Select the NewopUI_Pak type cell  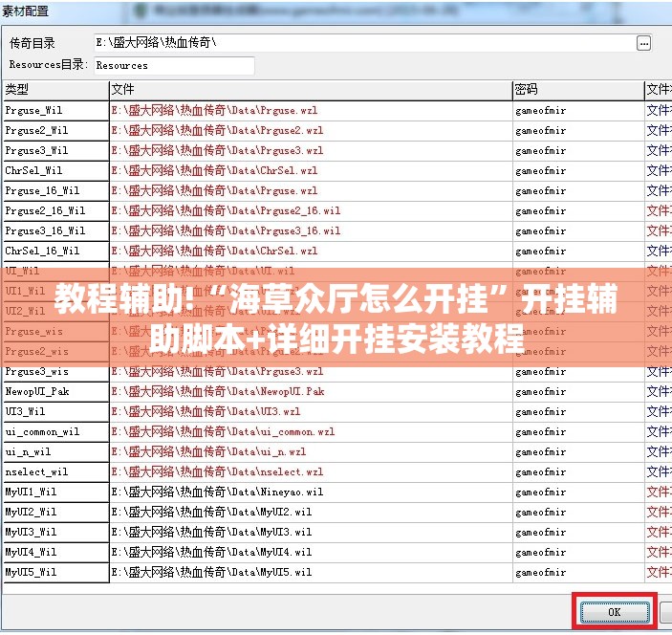point(55,392)
